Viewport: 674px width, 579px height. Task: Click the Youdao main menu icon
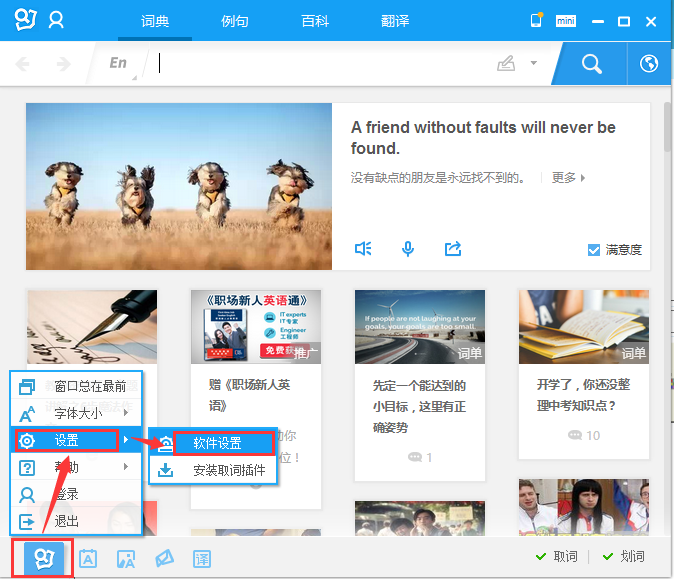click(x=42, y=558)
